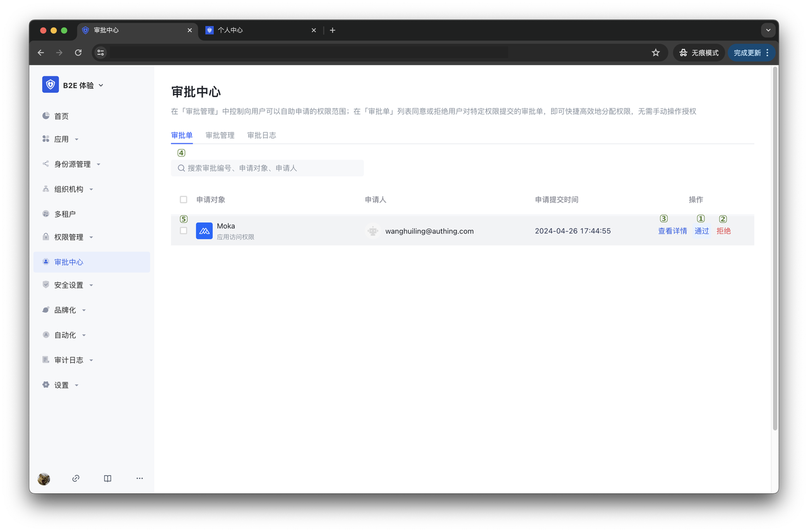
Task: Open 查看详情 for the Moka request
Action: click(x=672, y=231)
